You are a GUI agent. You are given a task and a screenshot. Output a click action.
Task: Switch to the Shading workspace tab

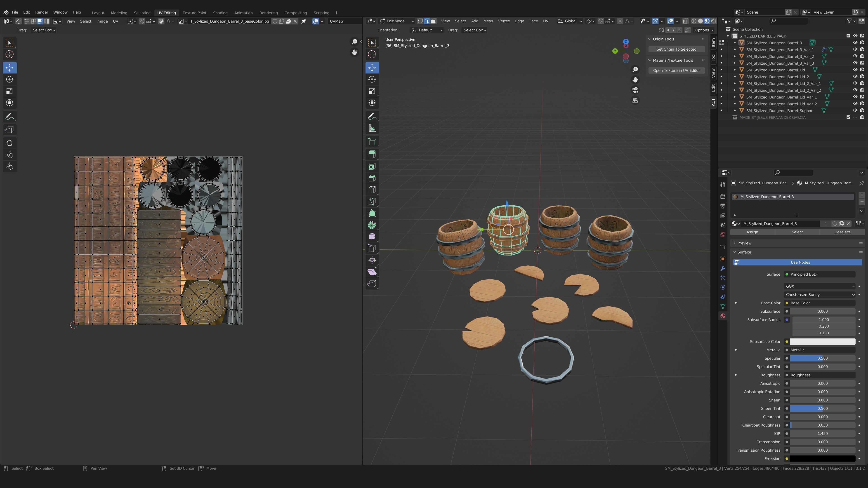tap(220, 13)
